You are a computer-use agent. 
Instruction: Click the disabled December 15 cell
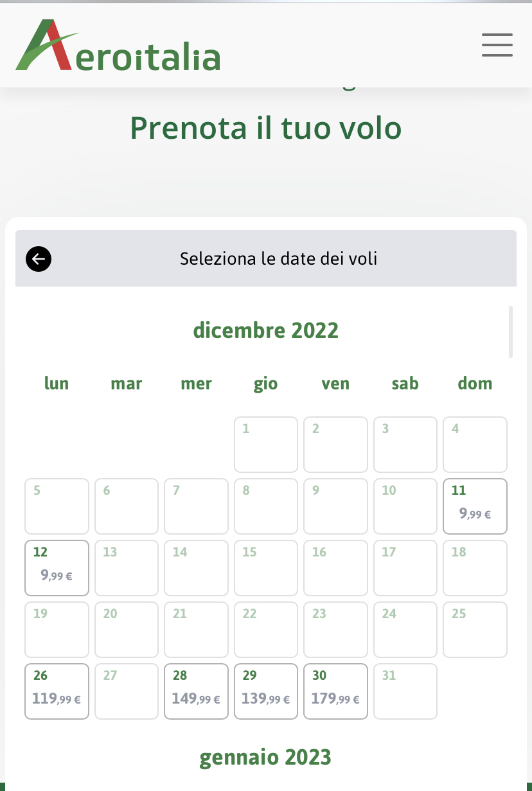pyautogui.click(x=266, y=568)
